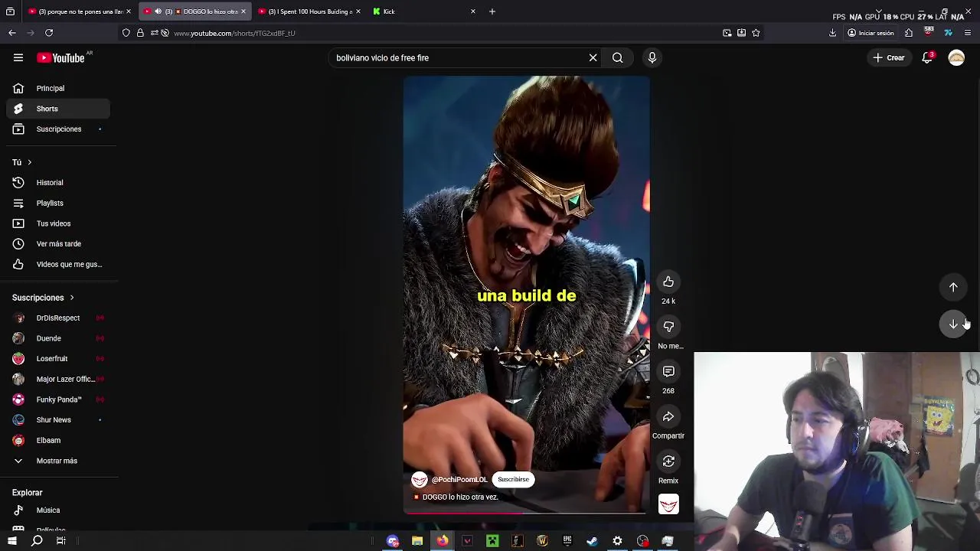Viewport: 980px width, 551px height.
Task: Like the short with thumbs up
Action: [668, 282]
